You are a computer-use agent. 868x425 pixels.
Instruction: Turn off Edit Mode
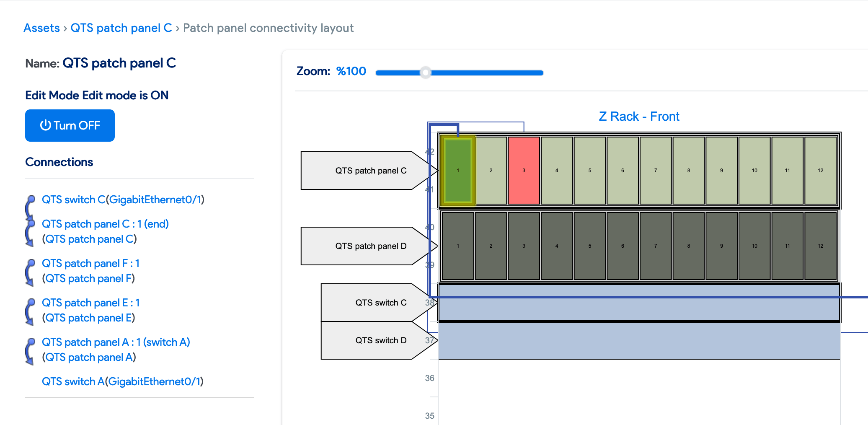point(70,125)
